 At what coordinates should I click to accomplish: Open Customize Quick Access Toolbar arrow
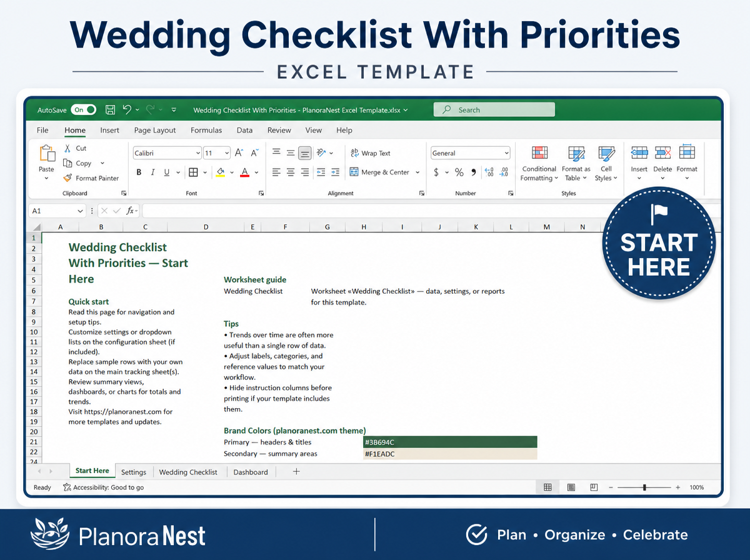(174, 110)
